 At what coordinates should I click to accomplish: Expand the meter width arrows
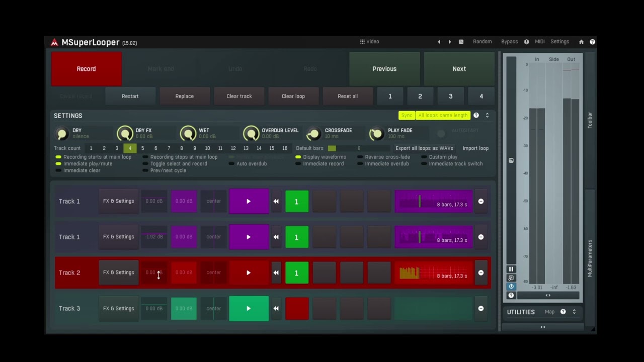point(548,296)
